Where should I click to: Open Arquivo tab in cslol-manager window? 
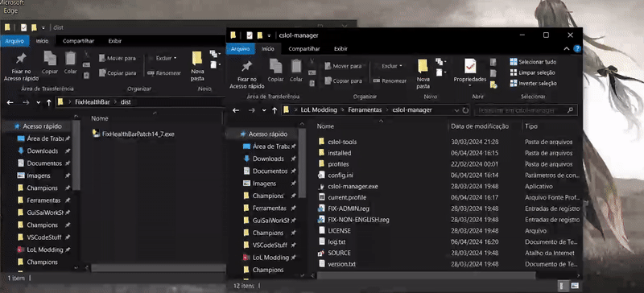pyautogui.click(x=240, y=49)
